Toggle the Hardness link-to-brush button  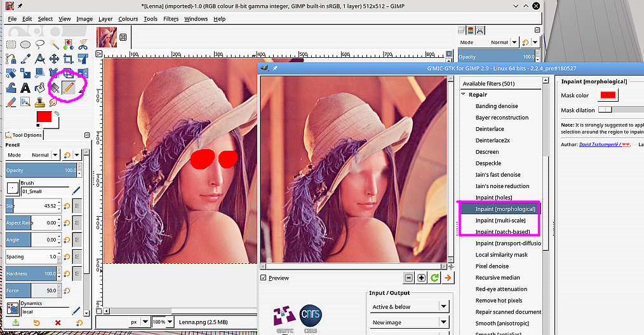[77, 273]
